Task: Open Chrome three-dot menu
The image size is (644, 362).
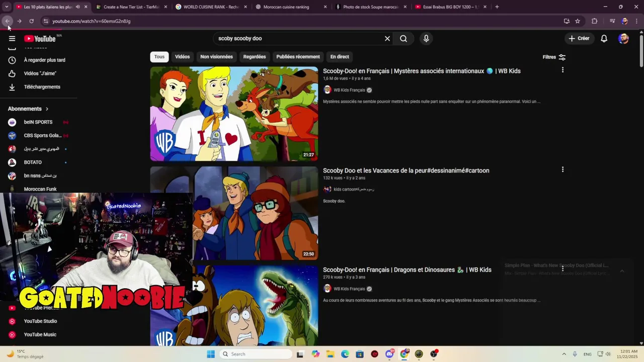Action: [x=636, y=21]
